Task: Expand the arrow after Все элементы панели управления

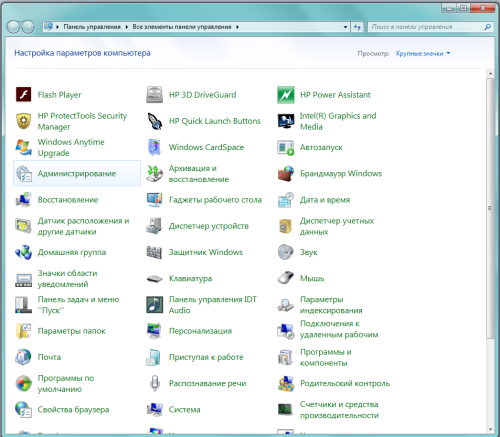Action: click(237, 27)
